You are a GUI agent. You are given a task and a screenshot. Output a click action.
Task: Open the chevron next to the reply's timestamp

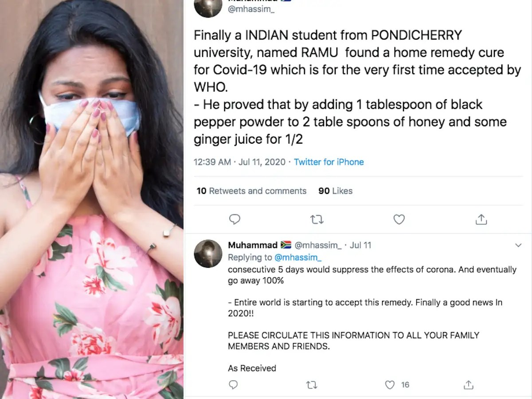pos(519,245)
